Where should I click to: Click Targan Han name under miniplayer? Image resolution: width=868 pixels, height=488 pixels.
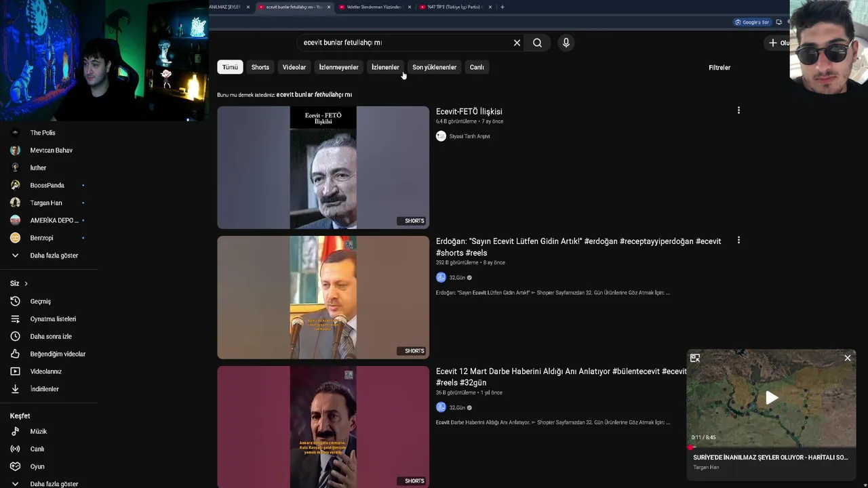tap(706, 467)
